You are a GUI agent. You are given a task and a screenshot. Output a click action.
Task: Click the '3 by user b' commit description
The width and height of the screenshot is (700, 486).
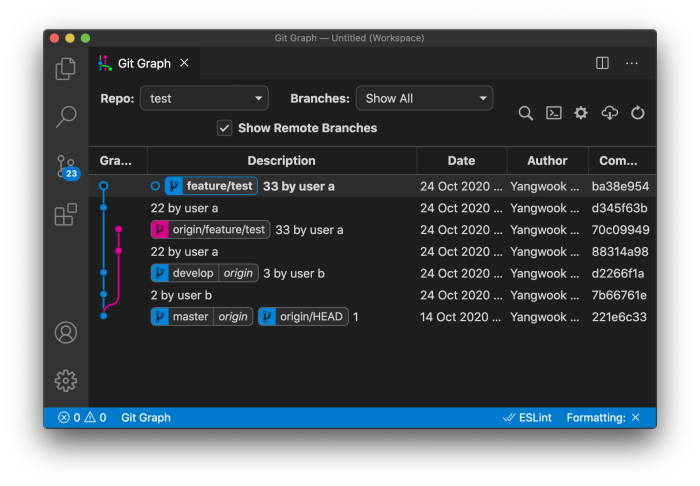click(x=294, y=273)
